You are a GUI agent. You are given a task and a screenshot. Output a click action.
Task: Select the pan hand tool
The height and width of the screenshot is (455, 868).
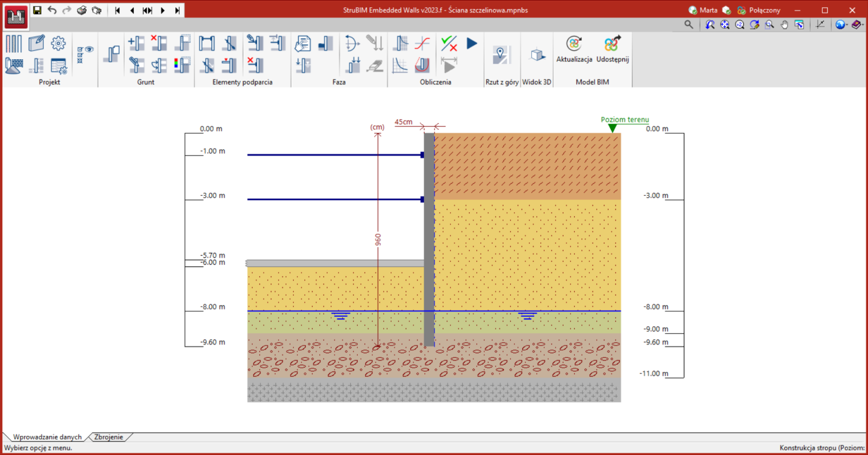pos(784,25)
